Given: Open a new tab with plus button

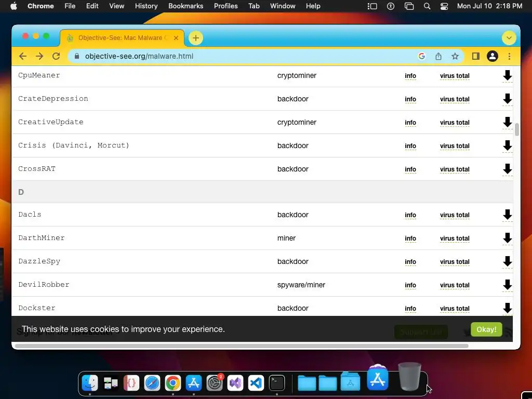Looking at the screenshot, I should click(x=196, y=38).
